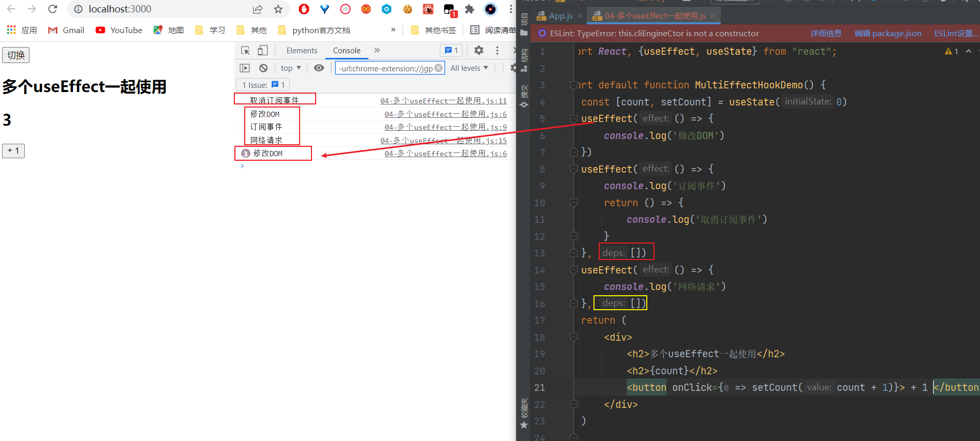Open the python官方文档 bookmark folder

[x=314, y=30]
